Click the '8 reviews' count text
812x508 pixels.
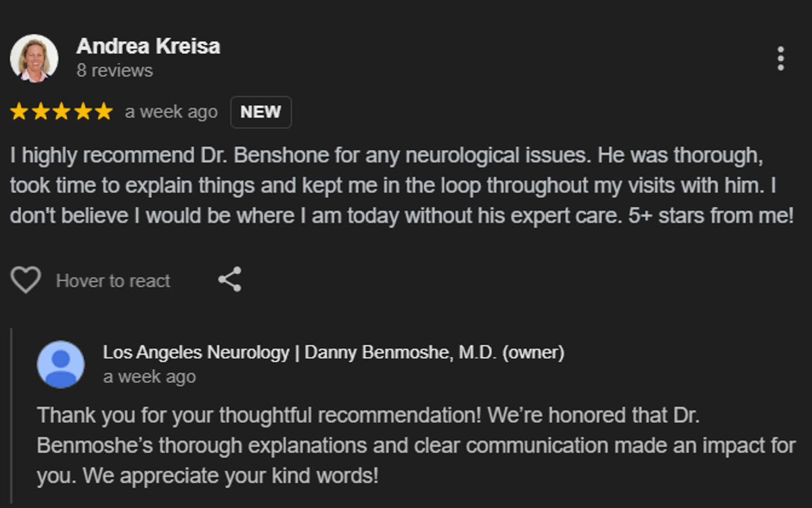coord(114,70)
